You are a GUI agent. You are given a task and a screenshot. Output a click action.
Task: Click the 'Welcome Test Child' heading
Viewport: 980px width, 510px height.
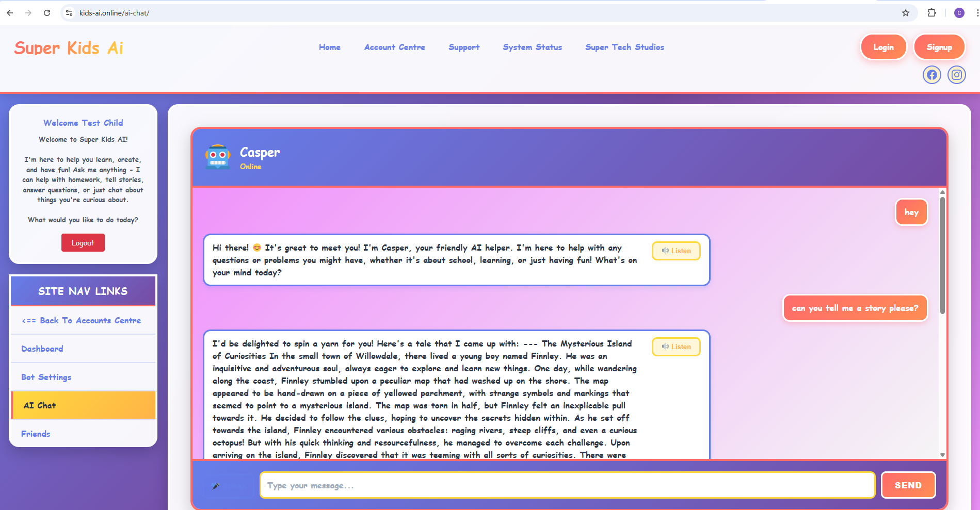[83, 123]
